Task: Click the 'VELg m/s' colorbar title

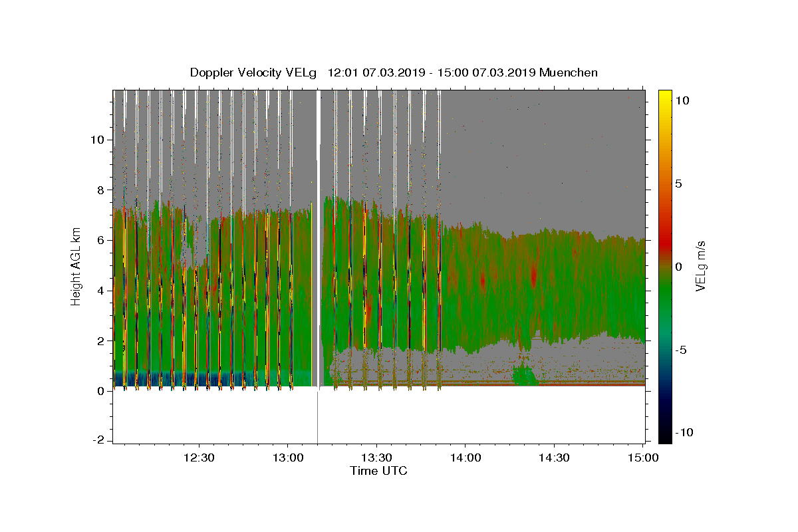Action: click(701, 266)
